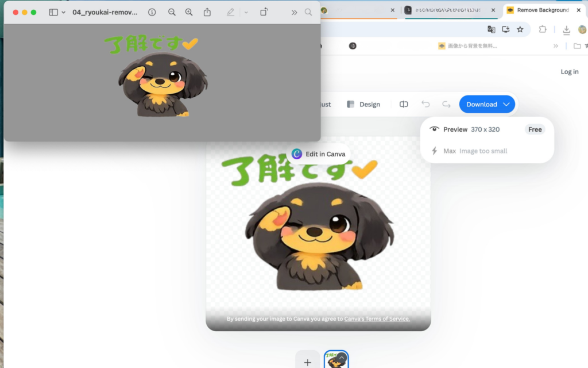Close the Remove Background browser tab
Image resolution: width=588 pixels, height=368 pixels.
tap(579, 10)
